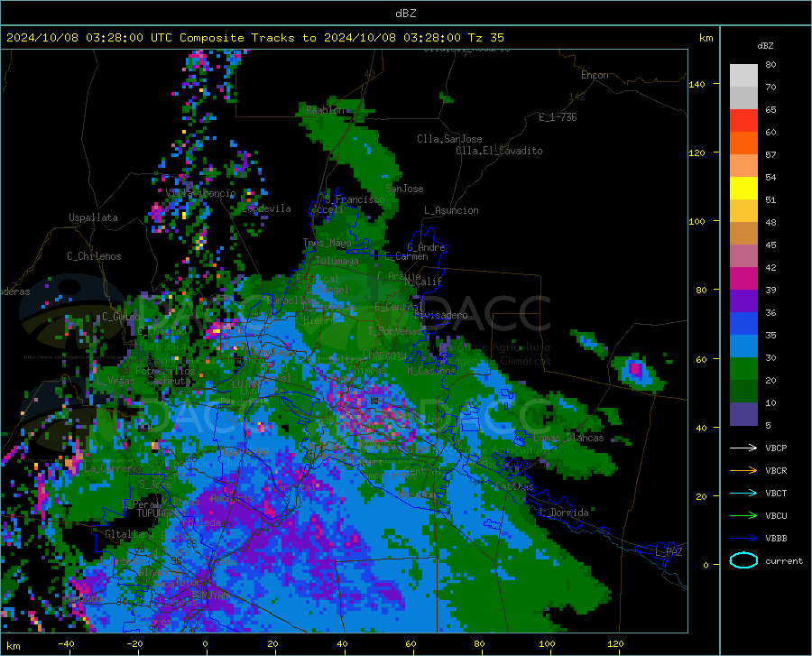Image resolution: width=812 pixels, height=656 pixels.
Task: Click the L_Dormida place label
Action: 564,513
